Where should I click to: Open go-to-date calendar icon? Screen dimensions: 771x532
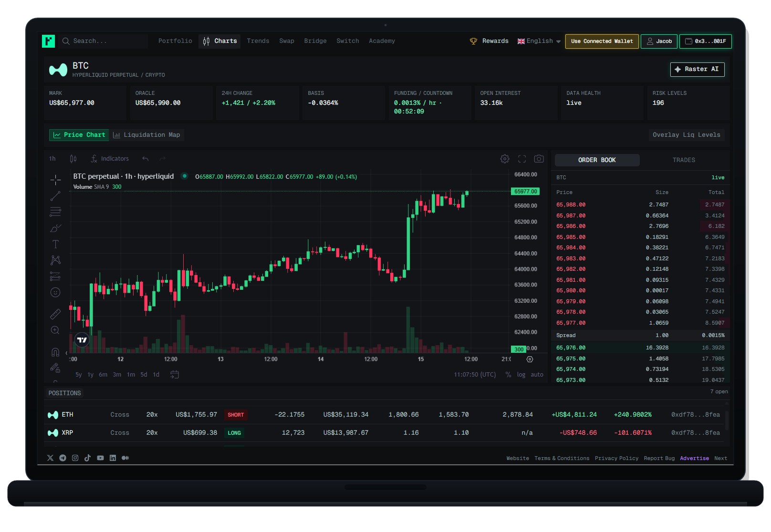pos(175,375)
